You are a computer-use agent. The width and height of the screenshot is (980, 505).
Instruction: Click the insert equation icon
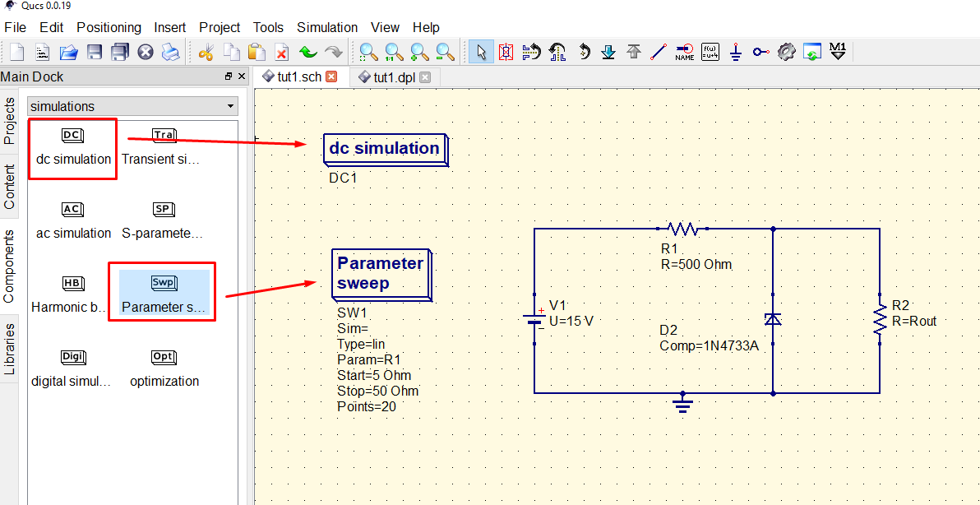pos(710,52)
